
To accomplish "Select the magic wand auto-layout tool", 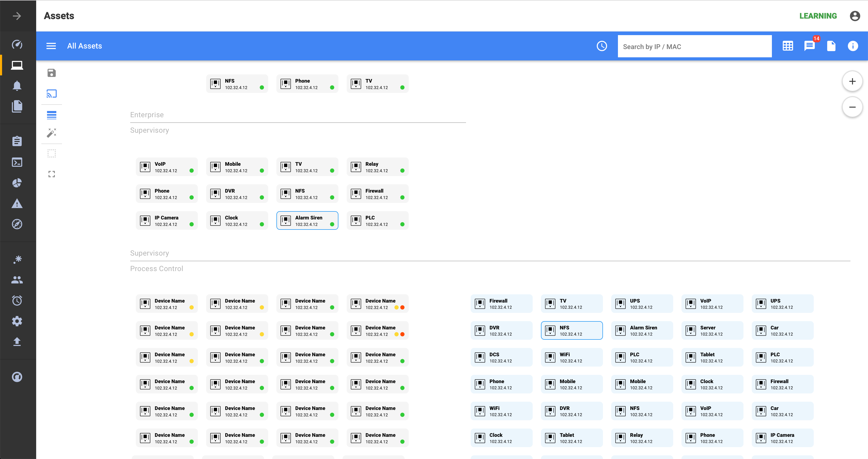I will click(52, 133).
